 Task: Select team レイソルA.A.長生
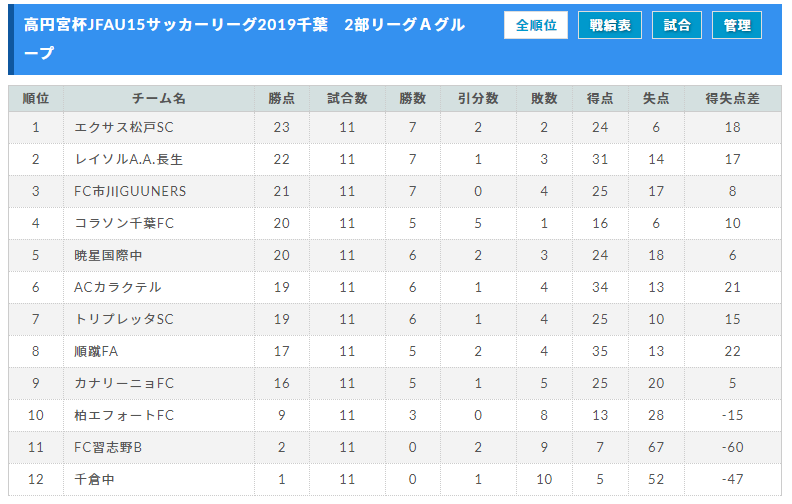click(128, 160)
